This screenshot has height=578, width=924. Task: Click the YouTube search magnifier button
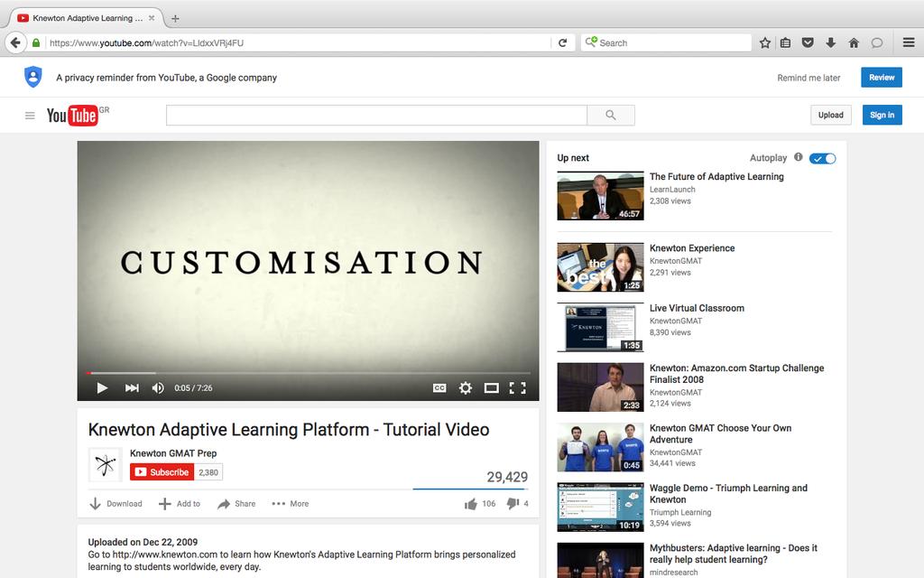611,115
